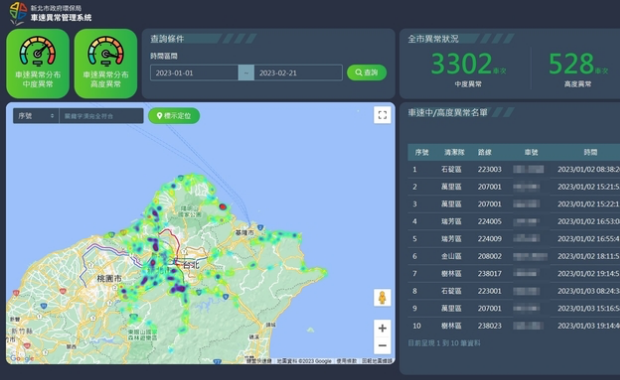Open the 使用條款 terms link on map
Viewport: 620px width, 380px height.
347,361
